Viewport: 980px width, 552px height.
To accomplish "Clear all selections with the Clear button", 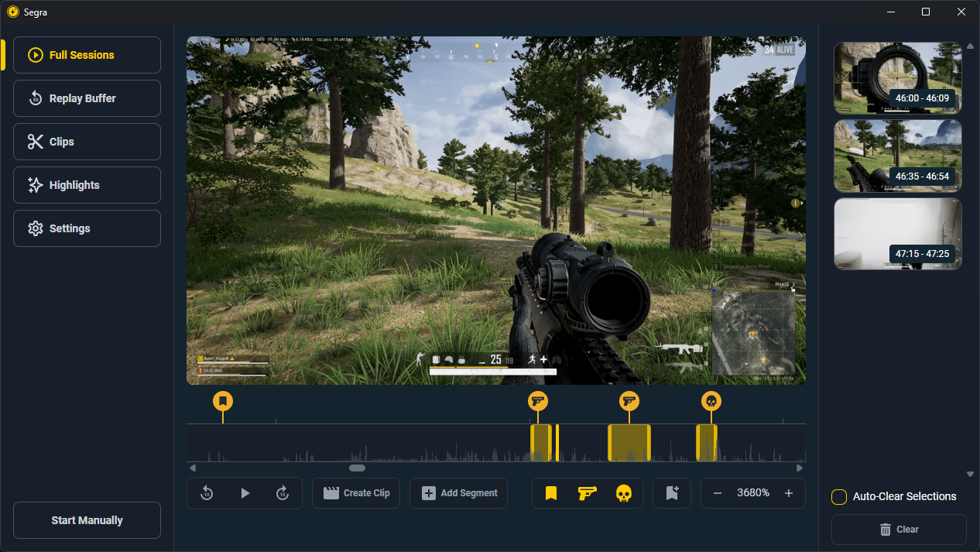I will pyautogui.click(x=901, y=529).
